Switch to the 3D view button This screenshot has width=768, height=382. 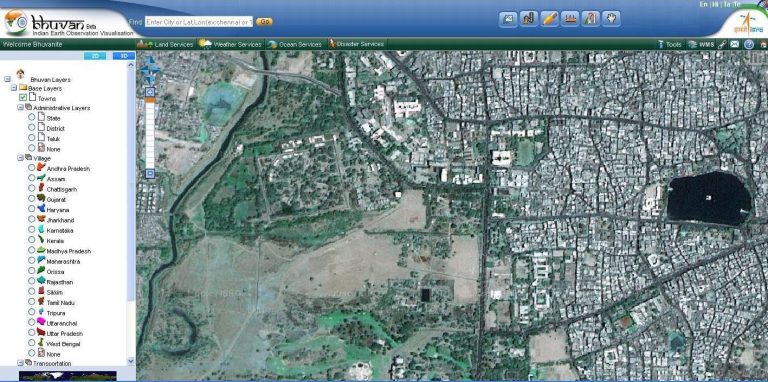tap(124, 56)
